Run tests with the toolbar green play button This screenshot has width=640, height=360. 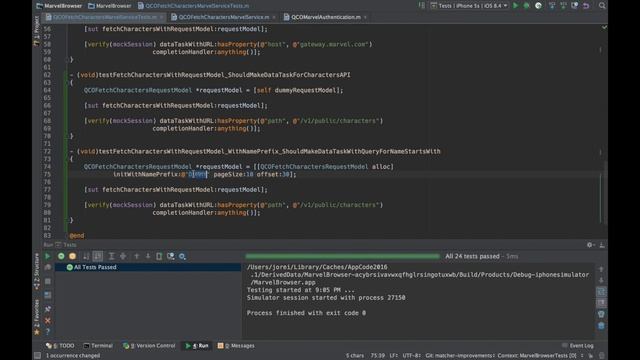click(516, 6)
